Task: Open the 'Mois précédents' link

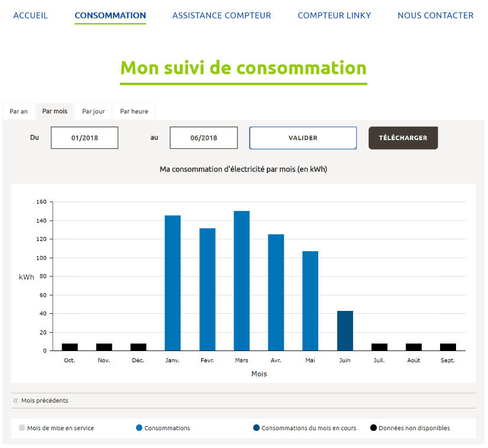Action: [x=44, y=400]
